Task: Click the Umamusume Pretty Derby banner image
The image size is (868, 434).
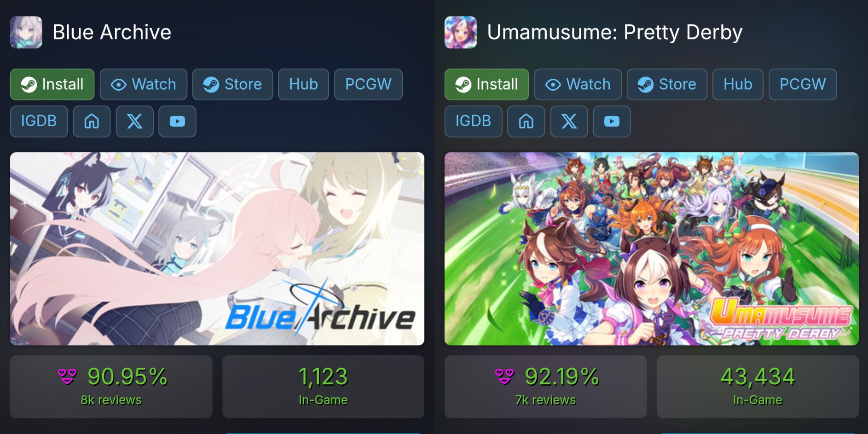Action: click(x=652, y=249)
